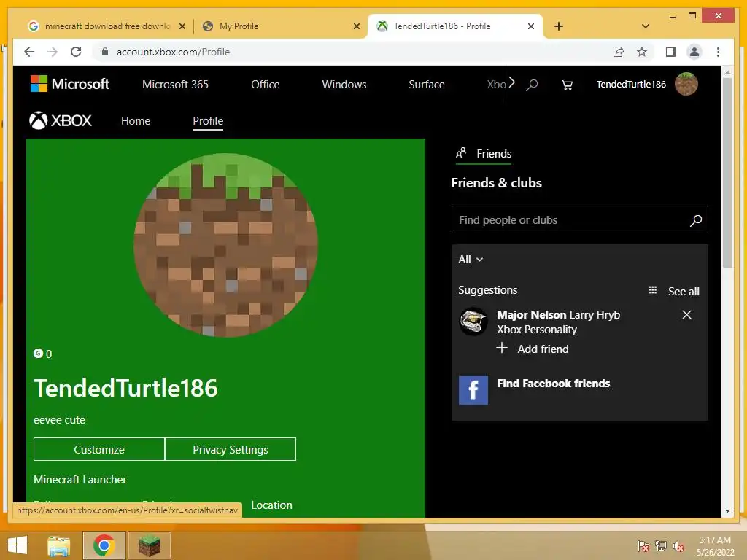Viewport: 747px width, 560px height.
Task: Open File Explorer from taskbar
Action: 59,545
